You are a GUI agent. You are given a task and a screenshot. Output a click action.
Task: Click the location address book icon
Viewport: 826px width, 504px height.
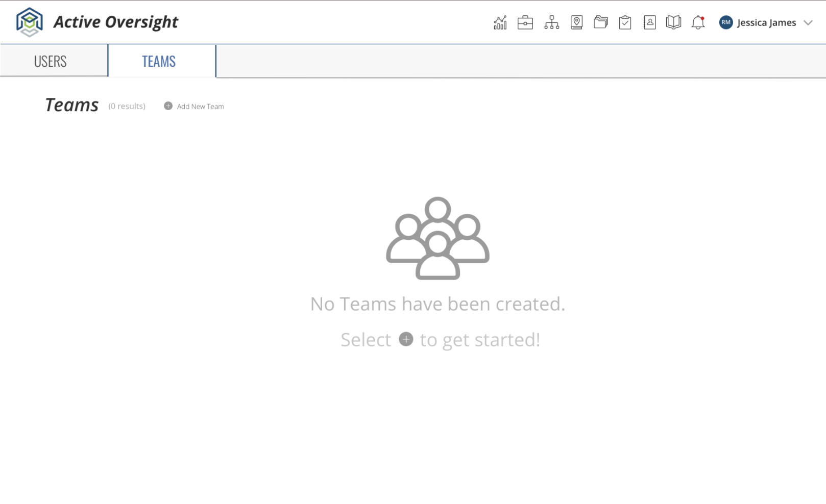pos(576,22)
